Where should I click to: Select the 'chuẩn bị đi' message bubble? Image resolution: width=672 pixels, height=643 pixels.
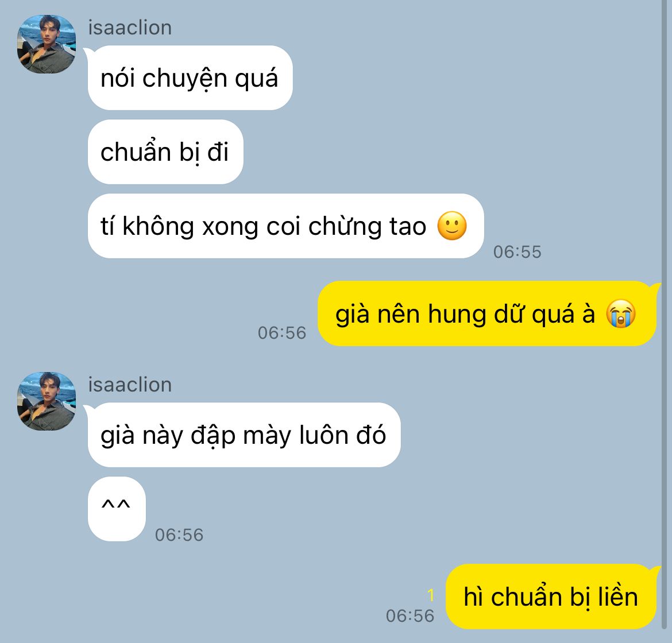(x=165, y=152)
